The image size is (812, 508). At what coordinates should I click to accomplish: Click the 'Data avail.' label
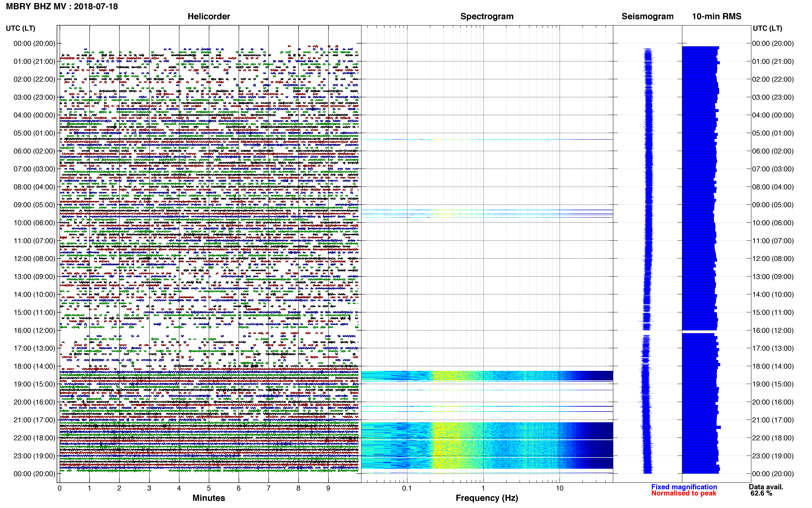(766, 487)
